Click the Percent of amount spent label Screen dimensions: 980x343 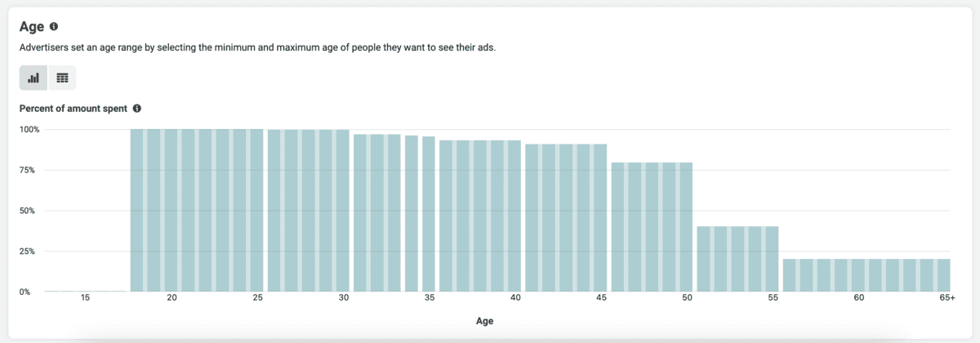click(x=75, y=109)
